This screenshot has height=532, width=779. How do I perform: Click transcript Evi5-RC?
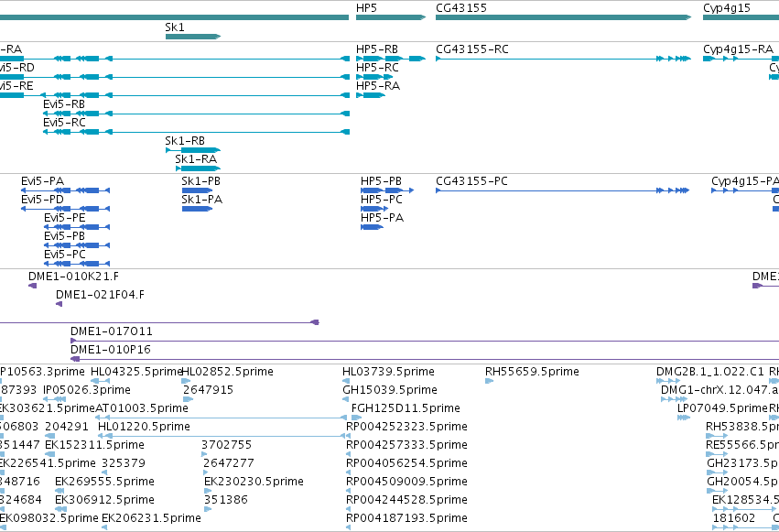[x=196, y=132]
